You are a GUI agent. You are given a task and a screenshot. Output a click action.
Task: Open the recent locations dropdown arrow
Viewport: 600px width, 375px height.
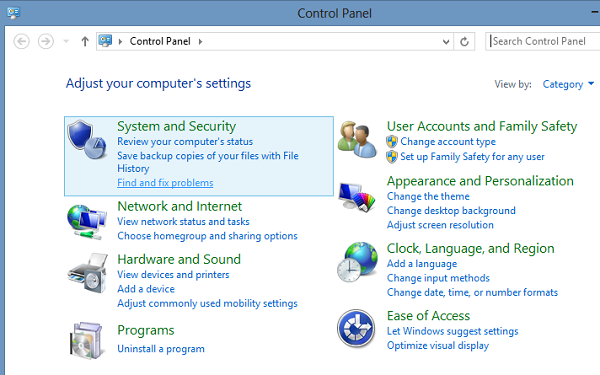coord(66,41)
